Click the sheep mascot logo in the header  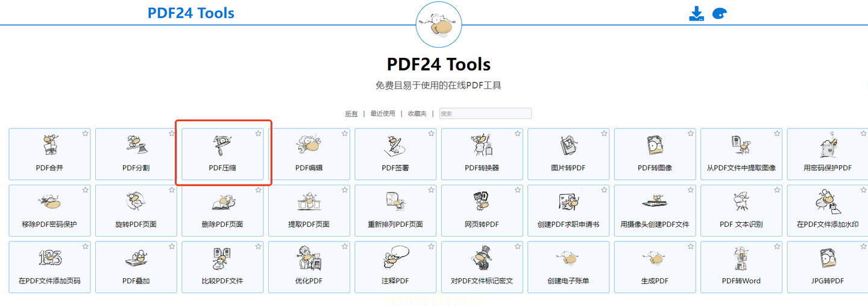pyautogui.click(x=439, y=25)
